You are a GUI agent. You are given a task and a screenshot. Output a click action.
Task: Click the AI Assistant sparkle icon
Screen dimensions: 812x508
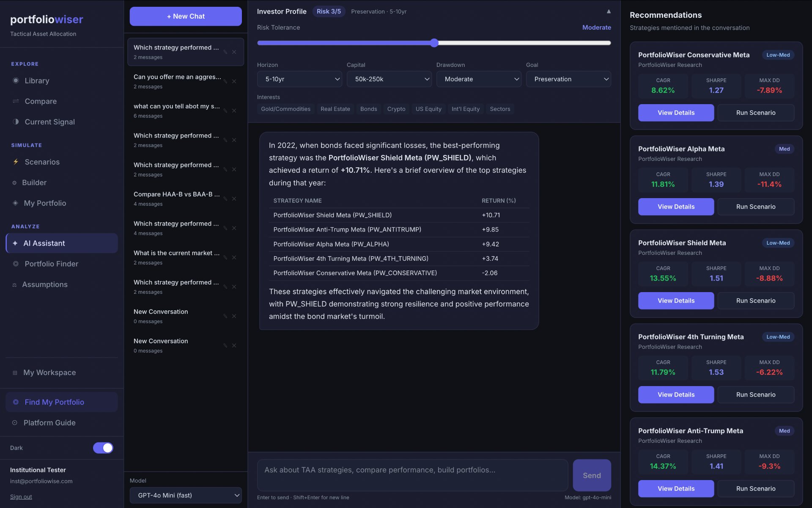(15, 243)
